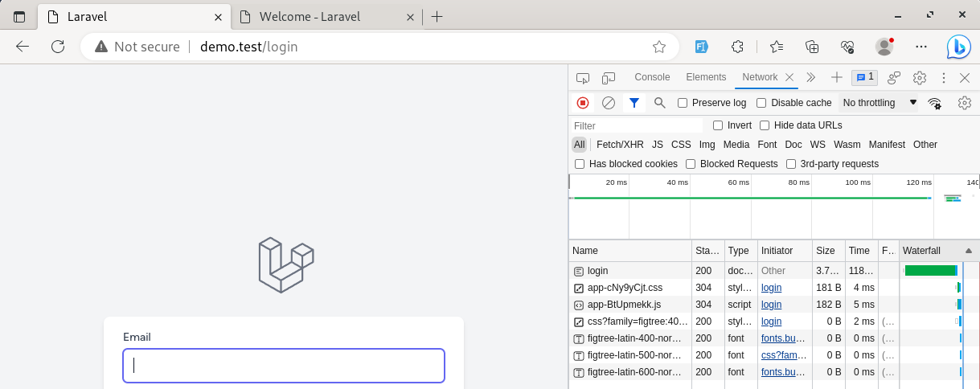Check Blocked Requests
Viewport: 980px width, 389px height.
click(x=691, y=164)
